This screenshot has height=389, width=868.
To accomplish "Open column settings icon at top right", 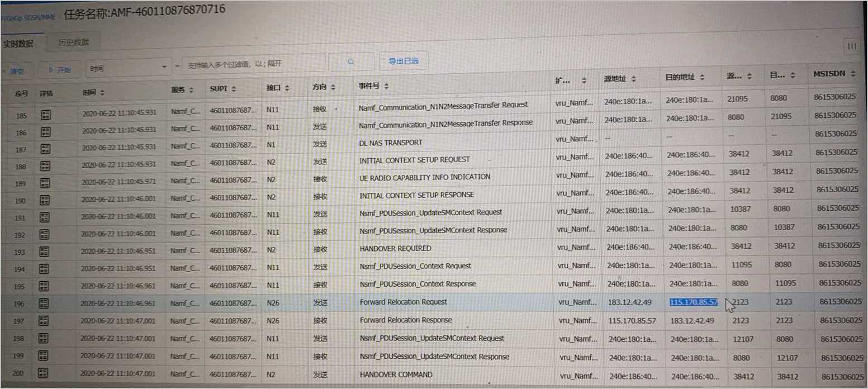I will pyautogui.click(x=852, y=47).
